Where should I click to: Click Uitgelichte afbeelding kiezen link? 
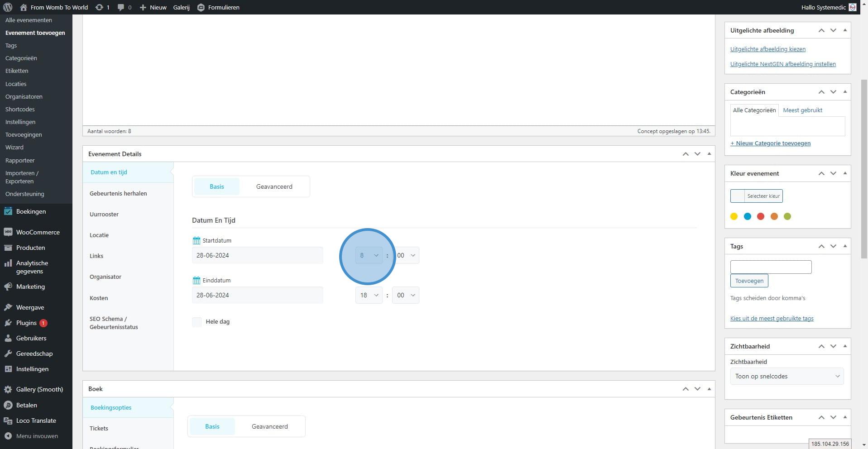[x=767, y=49]
